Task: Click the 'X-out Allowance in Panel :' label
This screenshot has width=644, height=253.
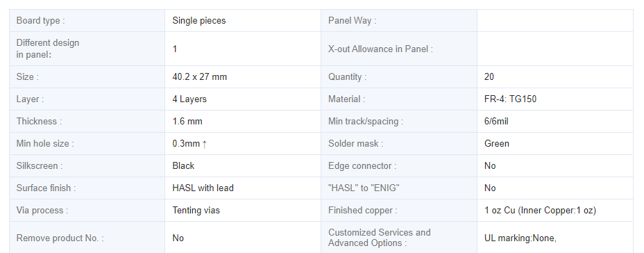Action: click(380, 49)
